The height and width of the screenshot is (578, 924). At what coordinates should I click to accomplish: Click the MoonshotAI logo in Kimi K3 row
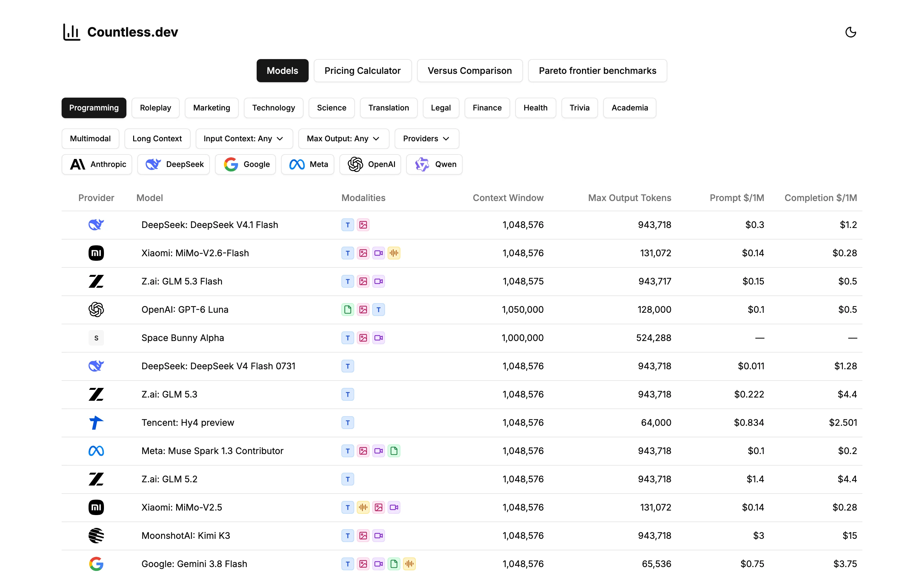(96, 536)
